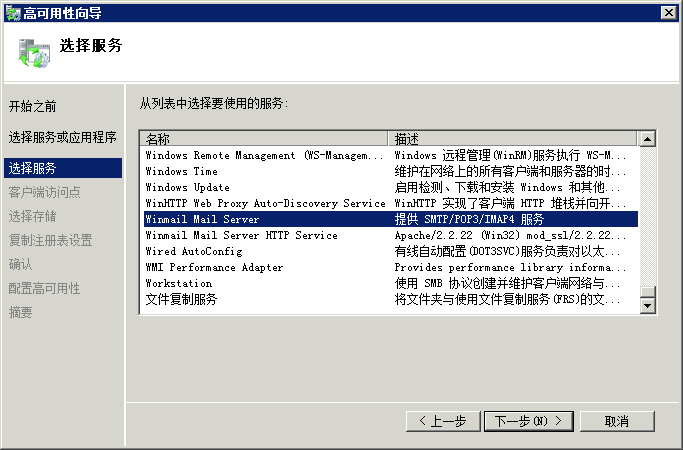Click the scrollbar up arrow in service list
This screenshot has width=683, height=450.
click(647, 139)
